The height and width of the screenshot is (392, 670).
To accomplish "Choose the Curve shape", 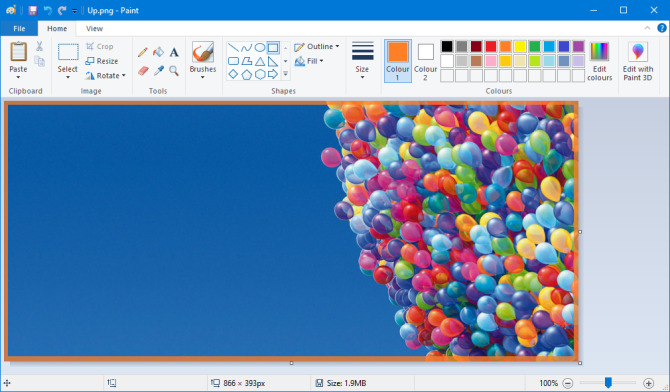I will [x=247, y=47].
